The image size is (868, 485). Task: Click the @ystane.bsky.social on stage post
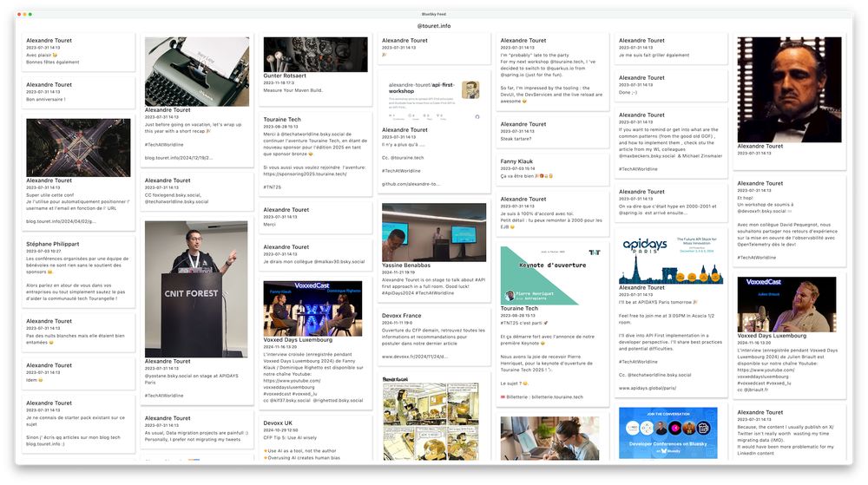[192, 379]
